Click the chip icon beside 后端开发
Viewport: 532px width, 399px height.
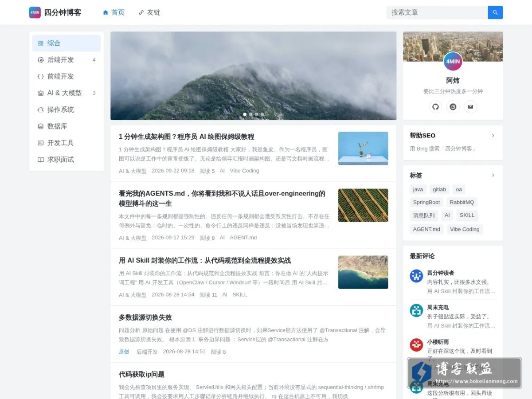(x=41, y=60)
